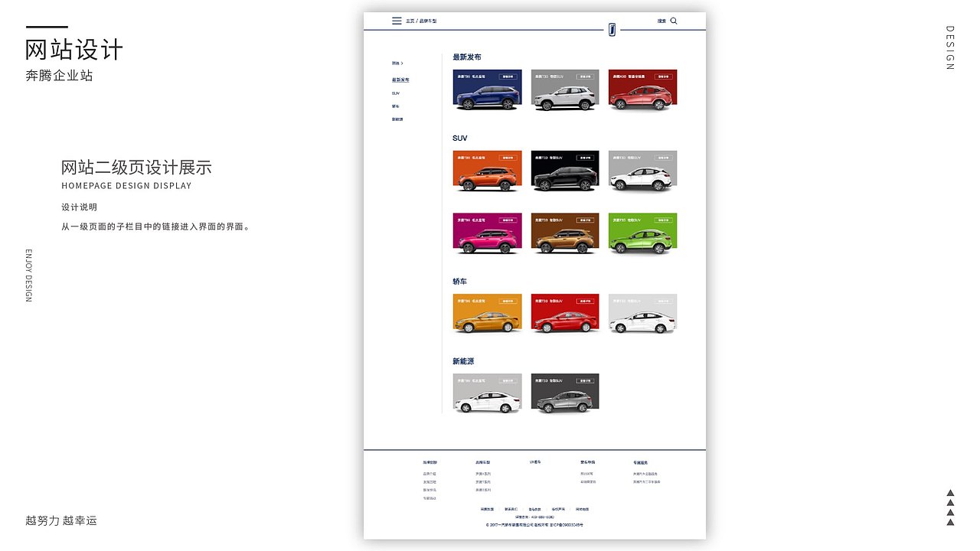Open the dark gray SUV card under 新能源
Screen dimensions: 980x551
point(565,394)
